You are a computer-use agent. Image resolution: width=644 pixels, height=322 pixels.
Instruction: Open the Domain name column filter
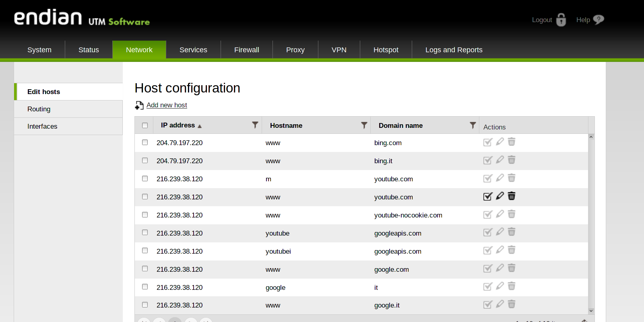pyautogui.click(x=473, y=125)
